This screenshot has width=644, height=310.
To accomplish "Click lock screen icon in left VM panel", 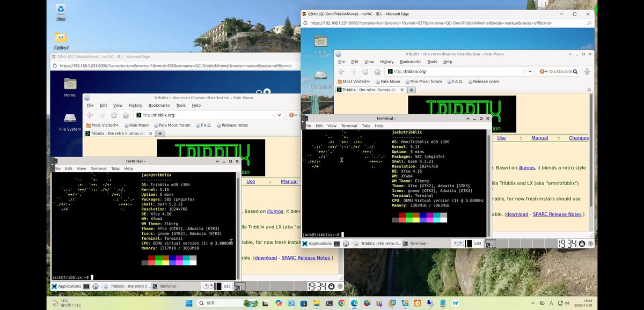I will click(x=331, y=286).
